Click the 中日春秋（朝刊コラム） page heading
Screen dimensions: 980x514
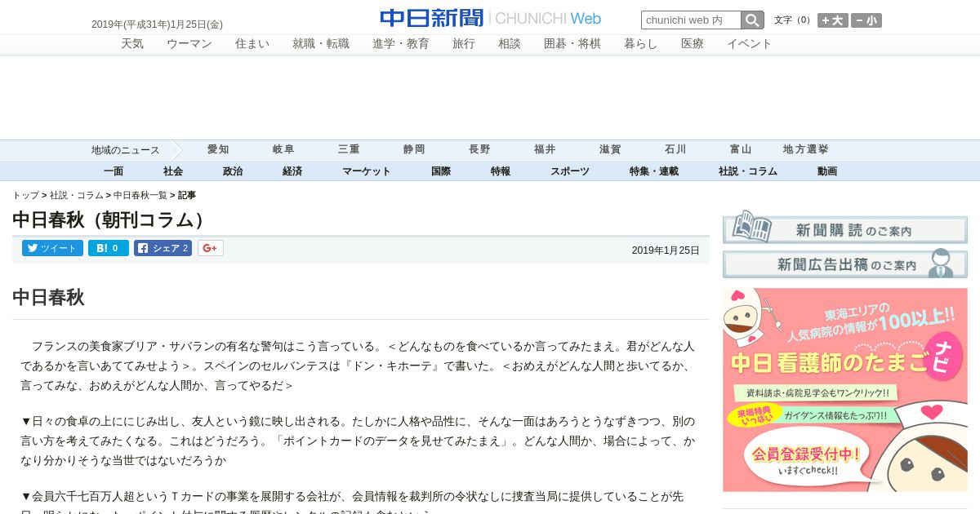pos(111,220)
